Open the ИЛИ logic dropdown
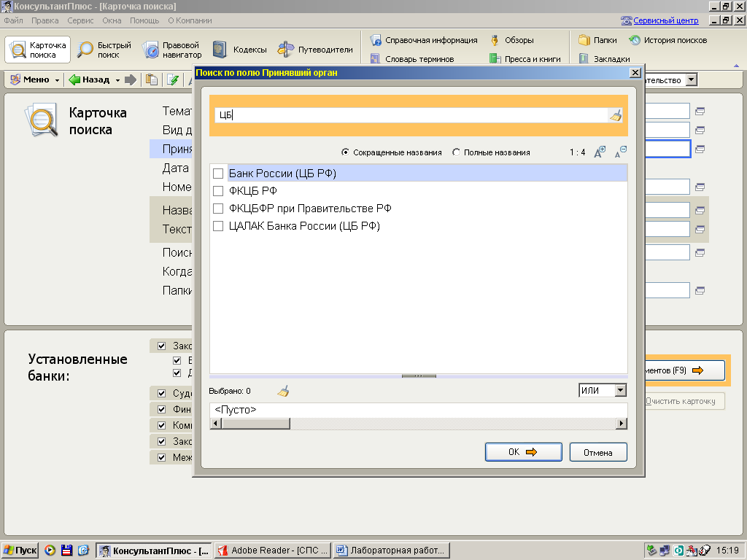747x560 pixels. coord(620,391)
